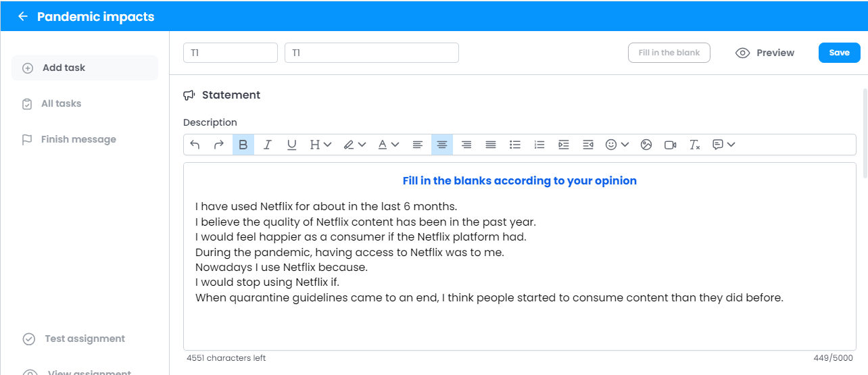Toggle underline formatting
This screenshot has height=375, width=868.
(292, 145)
